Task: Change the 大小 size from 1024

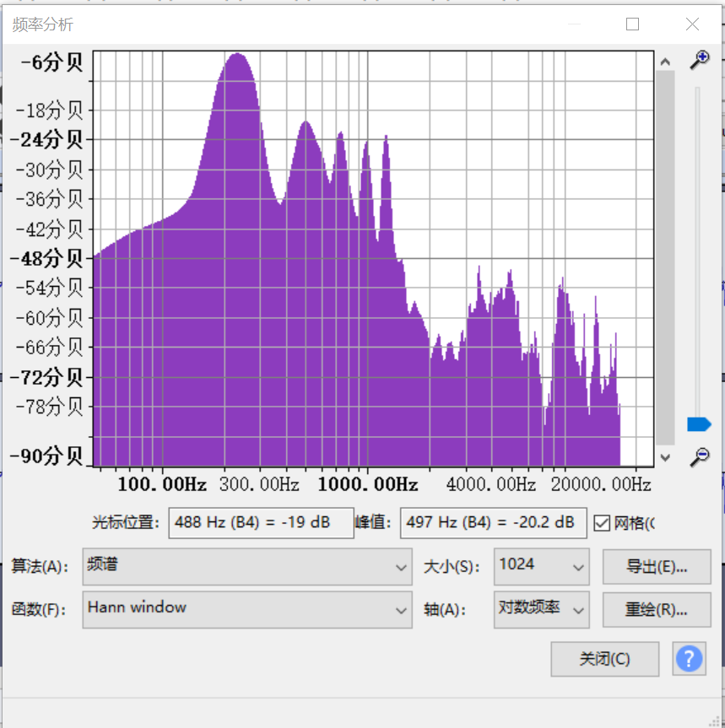Action: 541,567
